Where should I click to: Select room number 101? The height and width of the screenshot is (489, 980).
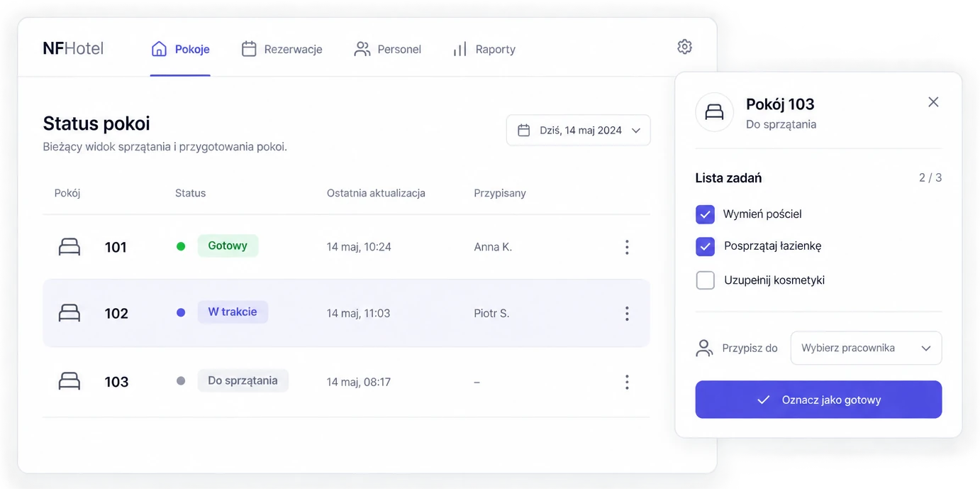click(x=116, y=247)
